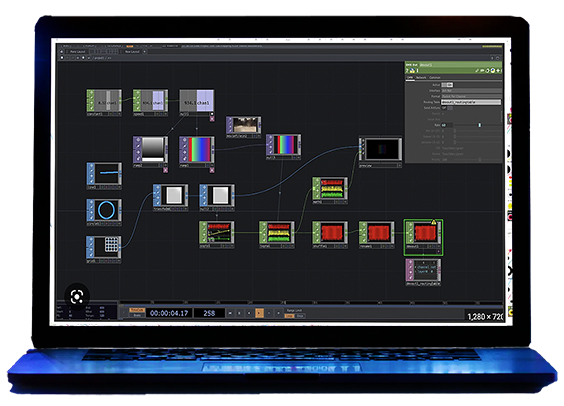Select the shuffle1 CHOP node
Image resolution: width=564 pixels, height=406 pixels.
click(330, 234)
